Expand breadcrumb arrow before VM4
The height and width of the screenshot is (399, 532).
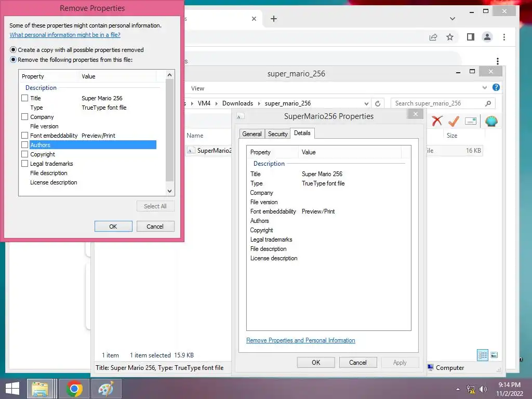(192, 103)
